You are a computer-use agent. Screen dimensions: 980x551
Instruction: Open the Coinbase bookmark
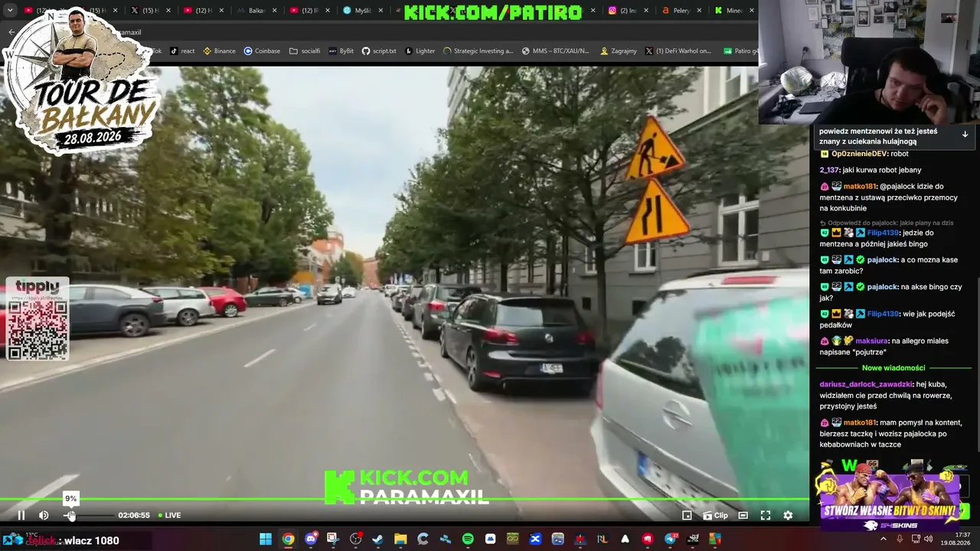(262, 51)
